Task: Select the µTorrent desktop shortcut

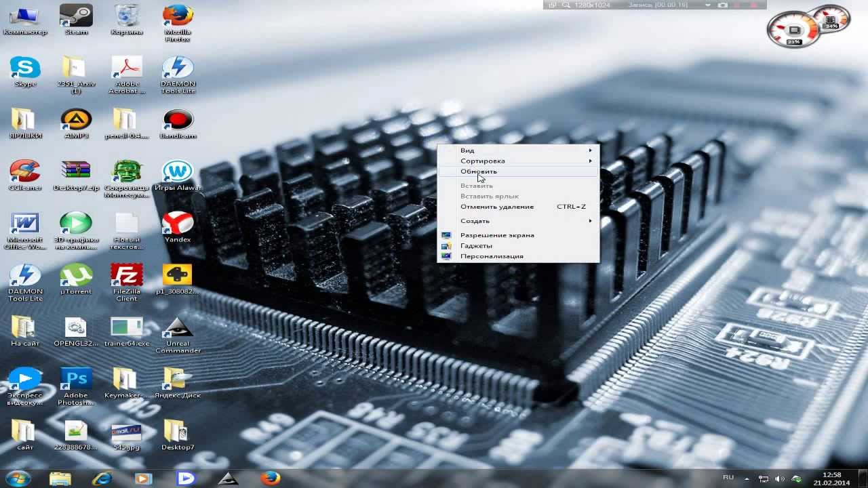Action: [x=76, y=279]
